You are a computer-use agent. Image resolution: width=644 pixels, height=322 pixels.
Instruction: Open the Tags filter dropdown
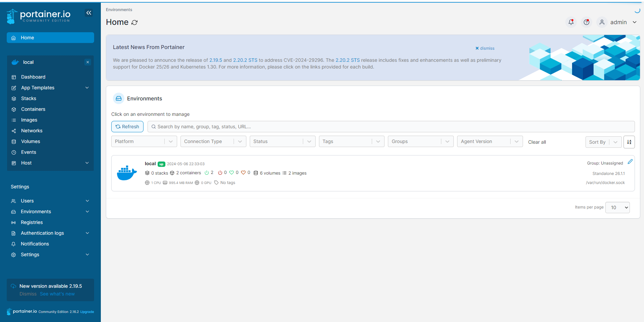[352, 141]
